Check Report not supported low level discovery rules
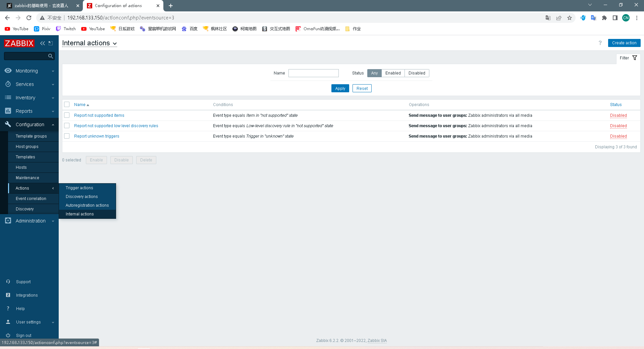This screenshot has width=644, height=349. click(x=67, y=126)
